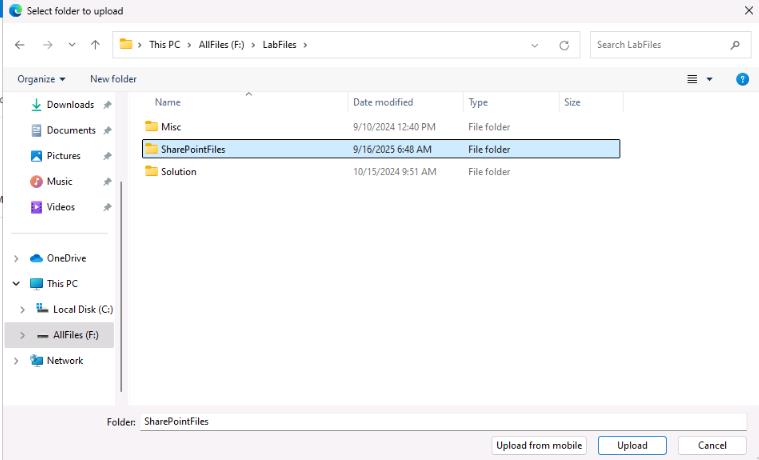Select Downloads in quick access
The height and width of the screenshot is (460, 759).
[69, 105]
